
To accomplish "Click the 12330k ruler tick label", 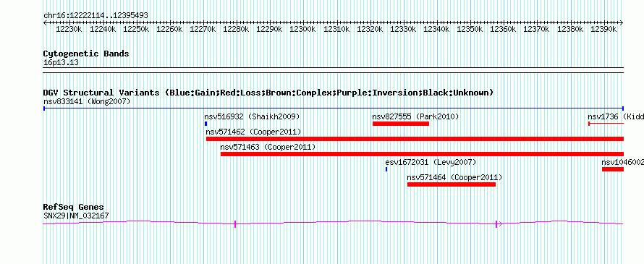I will 403,29.
